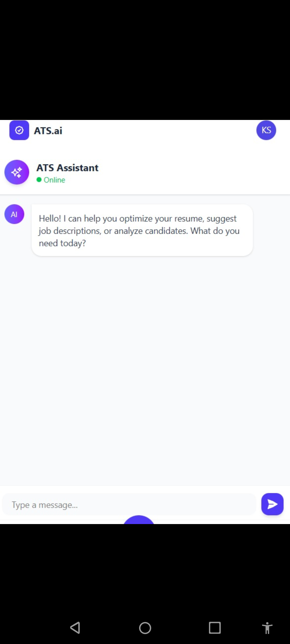Click the ATS Assistant title
The image size is (290, 644).
(67, 168)
